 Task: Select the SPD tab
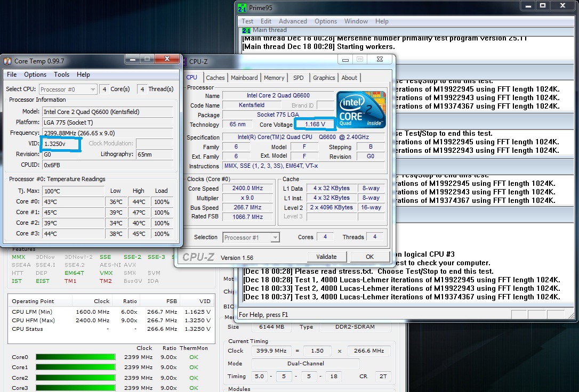pos(299,78)
